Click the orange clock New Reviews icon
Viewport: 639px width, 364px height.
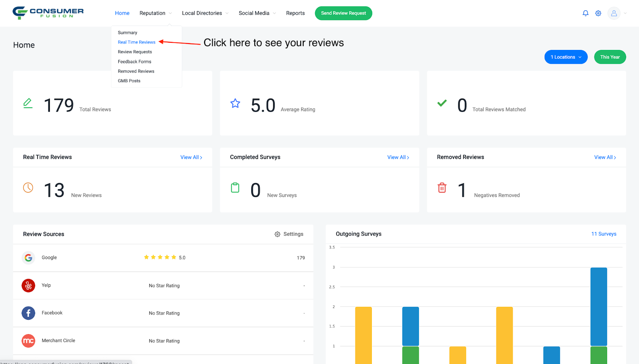pos(28,187)
